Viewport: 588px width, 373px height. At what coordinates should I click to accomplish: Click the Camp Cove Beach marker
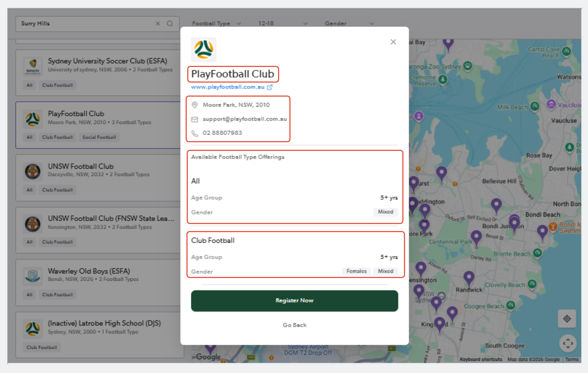(x=567, y=51)
